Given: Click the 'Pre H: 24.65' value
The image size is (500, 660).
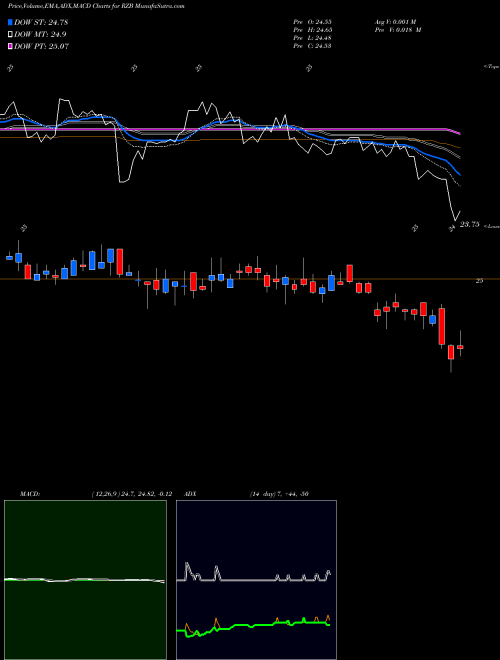Looking at the screenshot, I should (313, 30).
